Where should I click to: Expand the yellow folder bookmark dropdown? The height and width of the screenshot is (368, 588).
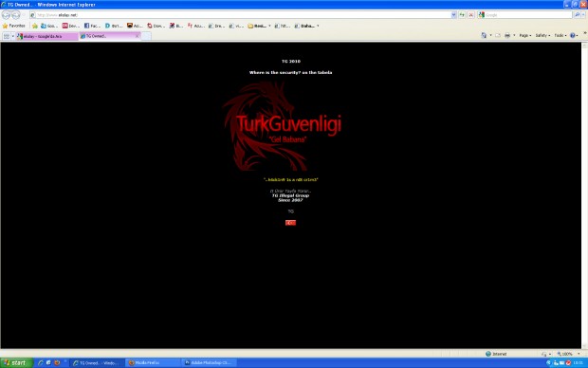coord(269,26)
